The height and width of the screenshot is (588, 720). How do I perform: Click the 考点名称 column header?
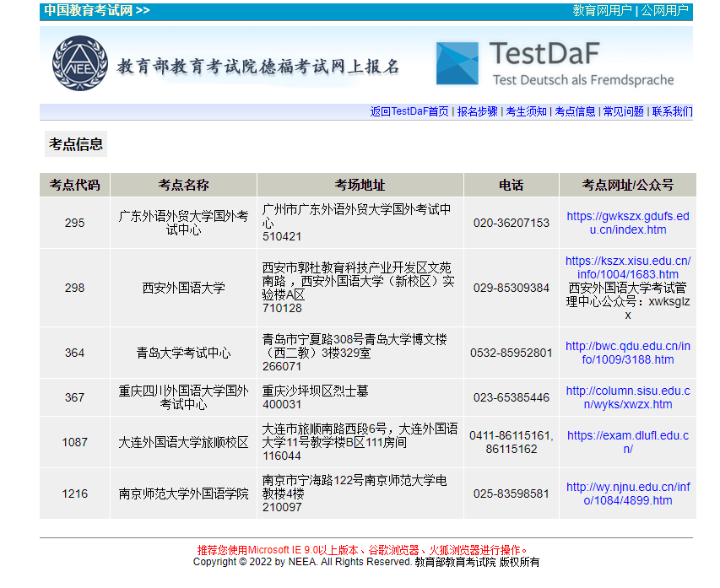184,185
